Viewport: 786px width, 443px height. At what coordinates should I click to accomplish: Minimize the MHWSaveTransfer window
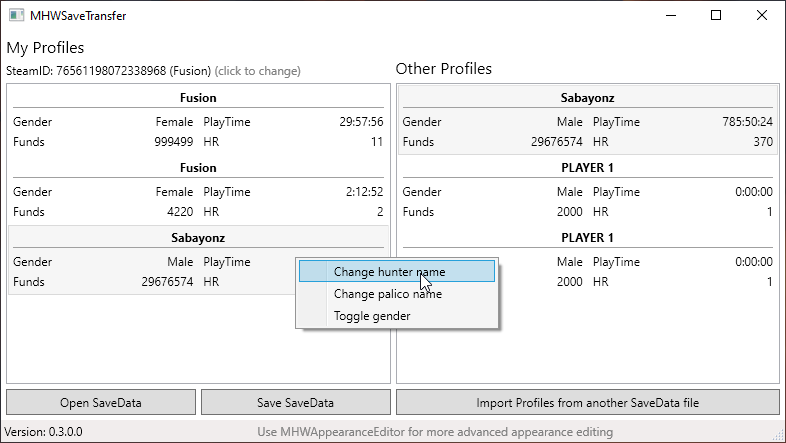[671, 16]
